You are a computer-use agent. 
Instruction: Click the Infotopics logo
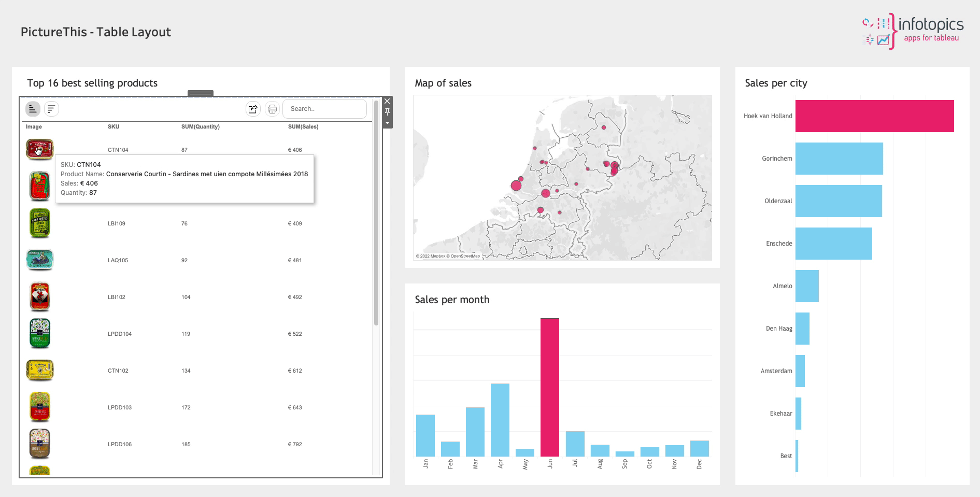click(x=913, y=31)
